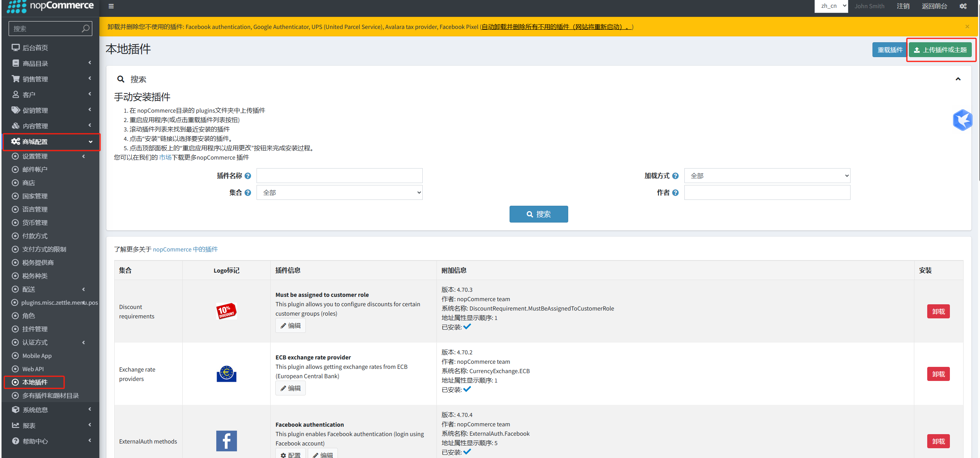
Task: Click the magnifier icon beside 搜索 panel title
Action: click(x=121, y=79)
